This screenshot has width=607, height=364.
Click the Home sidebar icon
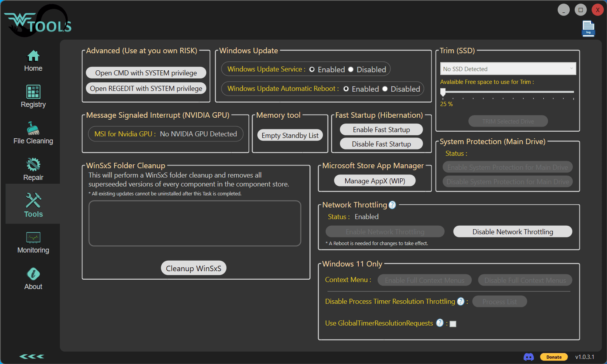tap(33, 56)
